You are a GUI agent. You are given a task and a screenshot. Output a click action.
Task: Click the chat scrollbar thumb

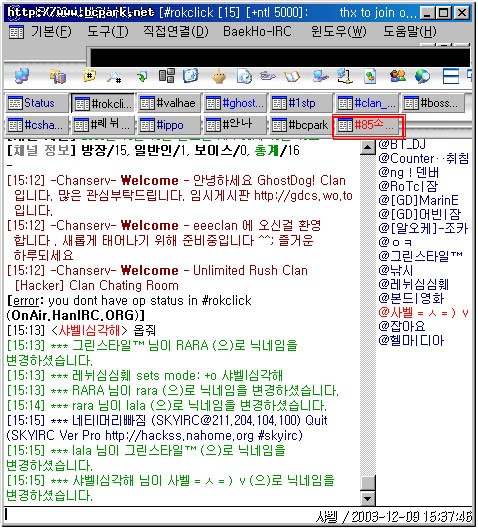367,482
